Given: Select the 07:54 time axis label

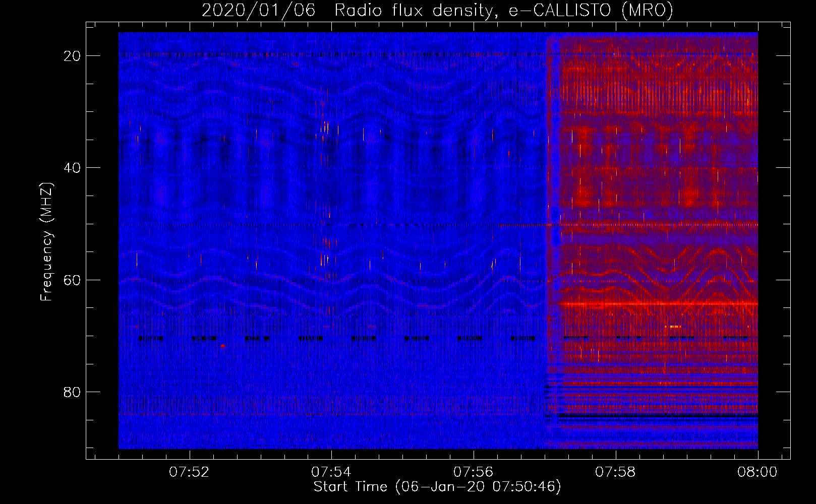Looking at the screenshot, I should click(x=331, y=472).
